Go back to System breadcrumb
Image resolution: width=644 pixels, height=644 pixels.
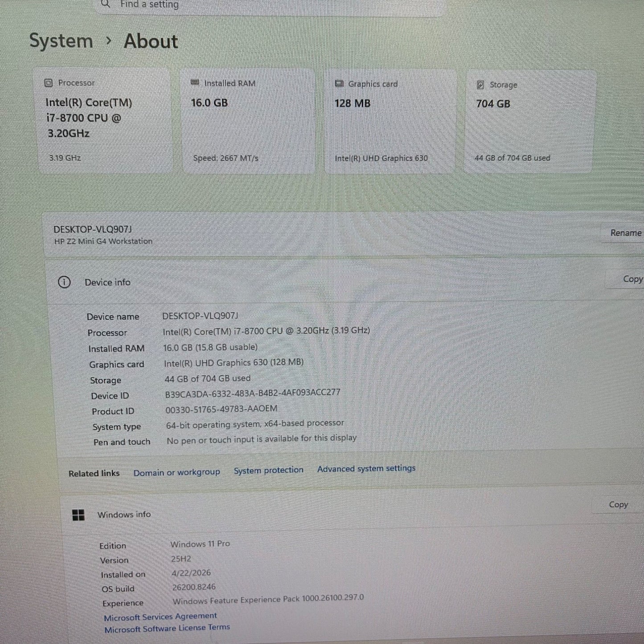tap(61, 41)
